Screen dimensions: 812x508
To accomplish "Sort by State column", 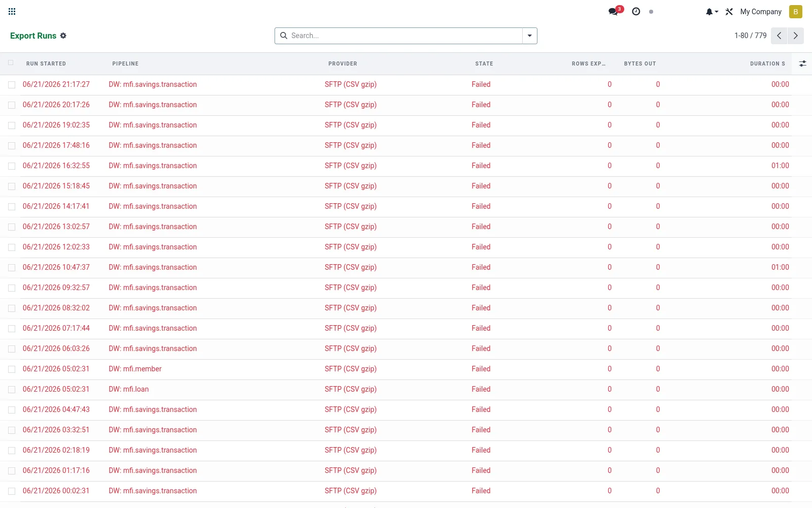I will click(x=484, y=63).
